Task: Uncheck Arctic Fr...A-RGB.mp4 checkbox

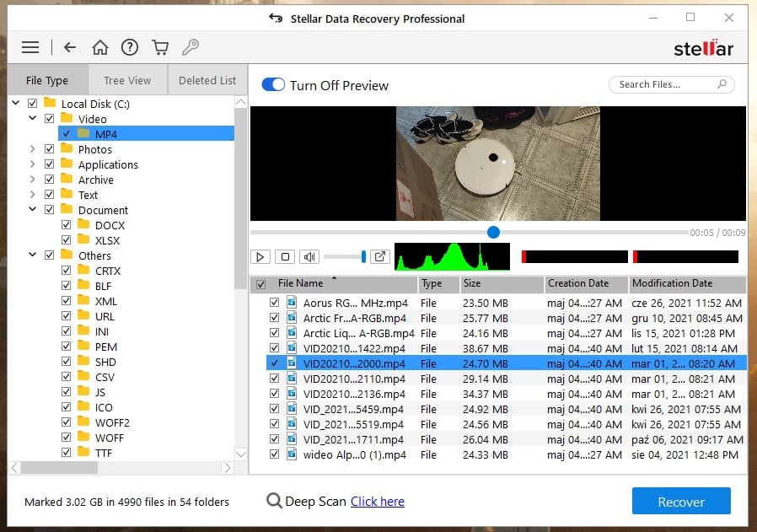Action: [x=274, y=318]
